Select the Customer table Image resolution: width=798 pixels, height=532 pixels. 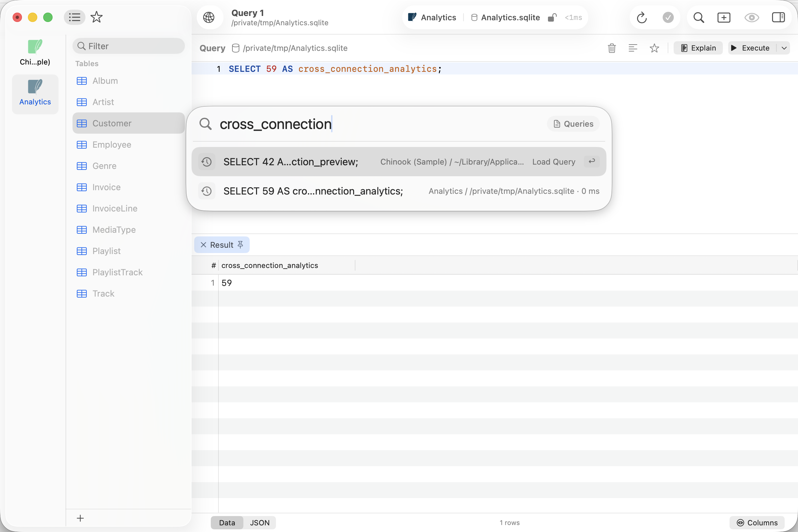[129, 123]
